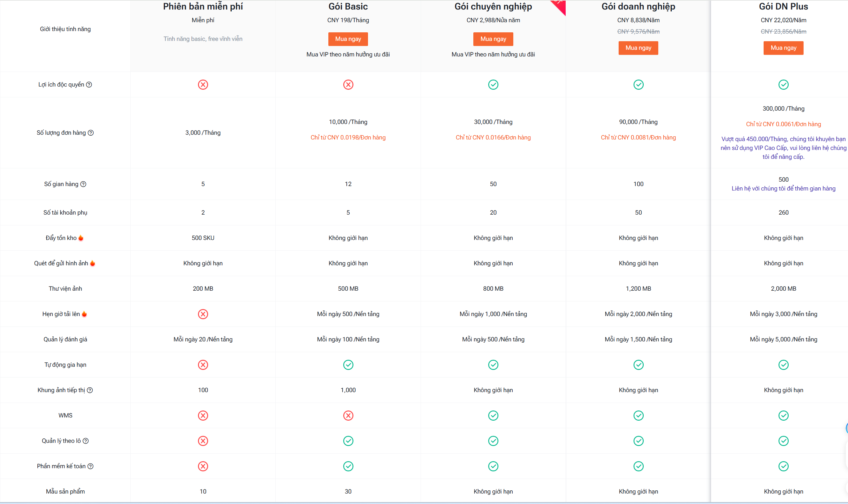
Task: Click help icon beside Quản lý theo lô
Action: pos(86,441)
